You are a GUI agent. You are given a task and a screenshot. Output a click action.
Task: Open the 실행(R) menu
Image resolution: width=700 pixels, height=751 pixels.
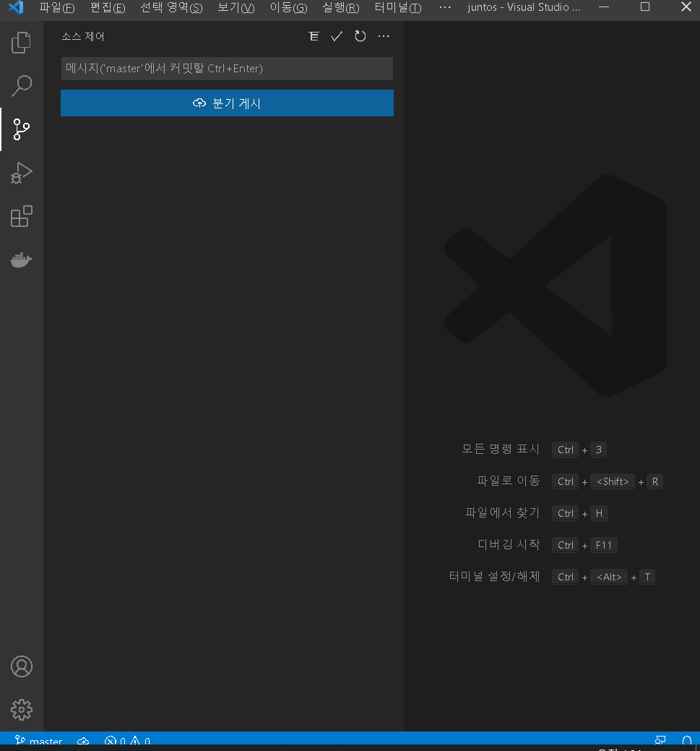pyautogui.click(x=340, y=8)
